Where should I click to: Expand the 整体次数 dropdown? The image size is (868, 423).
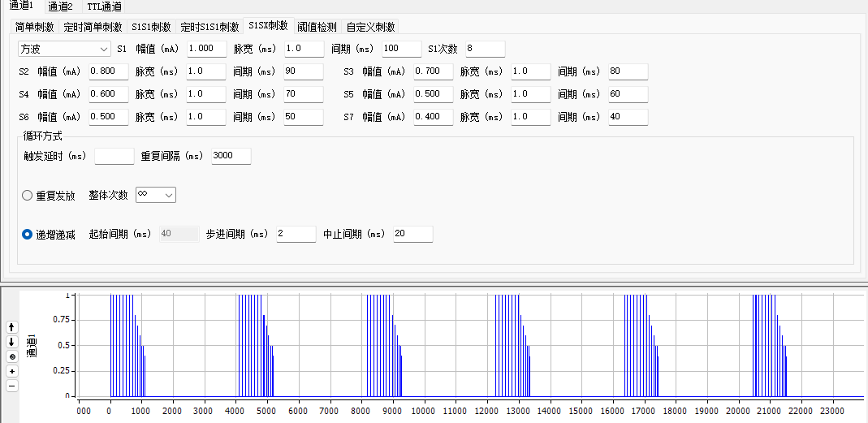click(x=155, y=195)
